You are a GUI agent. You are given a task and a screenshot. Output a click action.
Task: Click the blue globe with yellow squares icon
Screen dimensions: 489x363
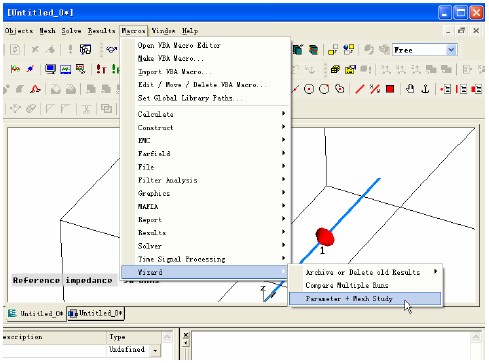click(x=348, y=50)
